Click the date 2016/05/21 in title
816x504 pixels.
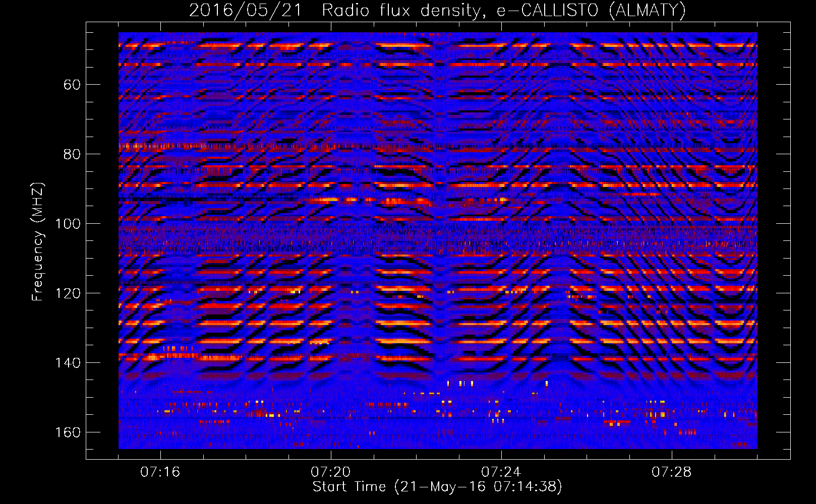point(245,11)
